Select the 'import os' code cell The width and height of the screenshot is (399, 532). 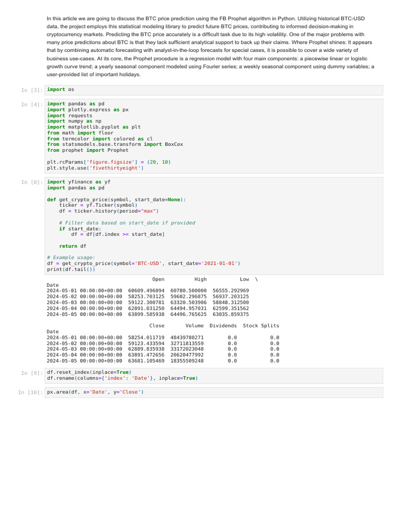tap(214, 90)
